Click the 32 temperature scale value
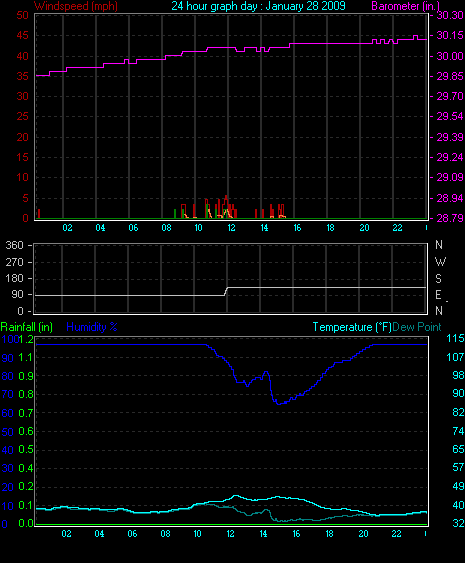The image size is (465, 563). pyautogui.click(x=458, y=523)
